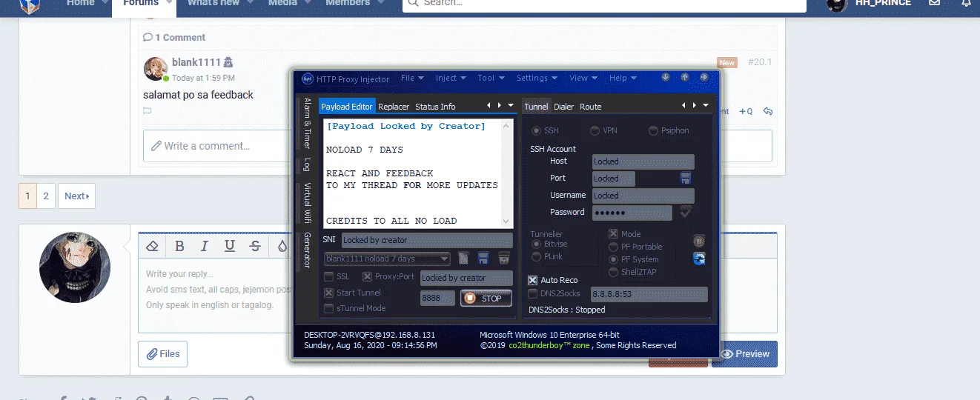Toggle strikethrough in the reply editor toolbar
The width and height of the screenshot is (980, 400).
click(x=255, y=246)
